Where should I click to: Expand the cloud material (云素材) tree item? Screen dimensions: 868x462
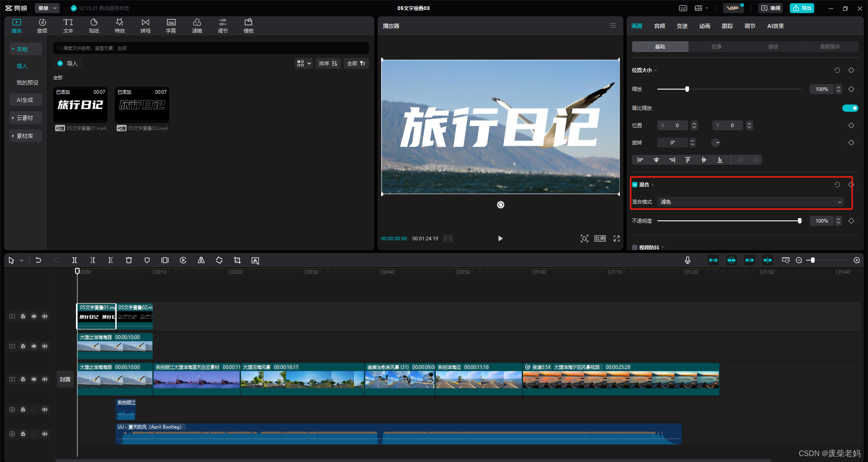(x=25, y=118)
